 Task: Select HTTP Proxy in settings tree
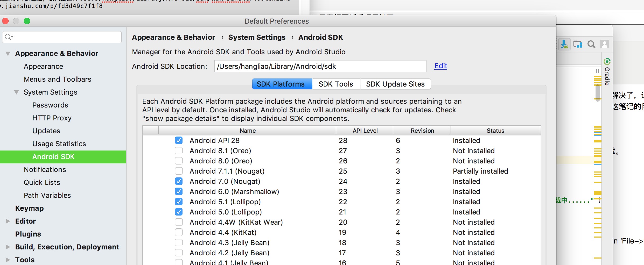click(x=52, y=118)
